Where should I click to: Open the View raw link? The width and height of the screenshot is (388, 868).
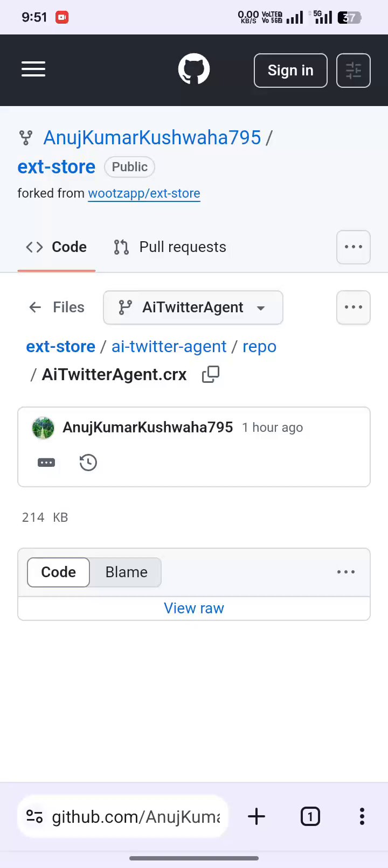pos(194,608)
